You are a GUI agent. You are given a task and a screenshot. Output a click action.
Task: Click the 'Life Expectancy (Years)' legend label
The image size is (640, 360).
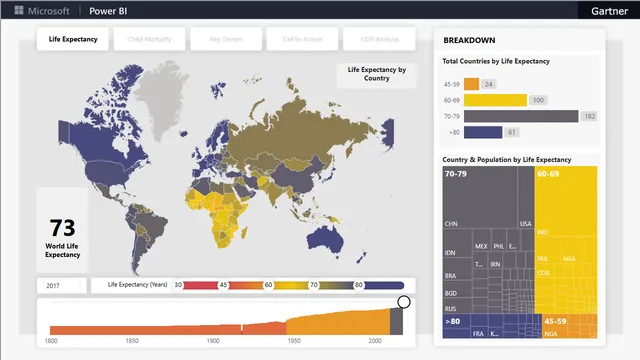click(138, 285)
